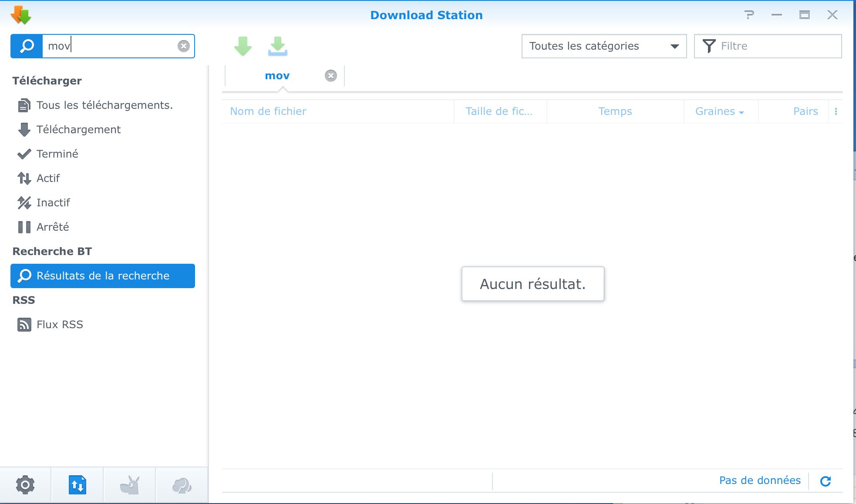Clear the mov search field text
The height and width of the screenshot is (504, 856).
(184, 46)
